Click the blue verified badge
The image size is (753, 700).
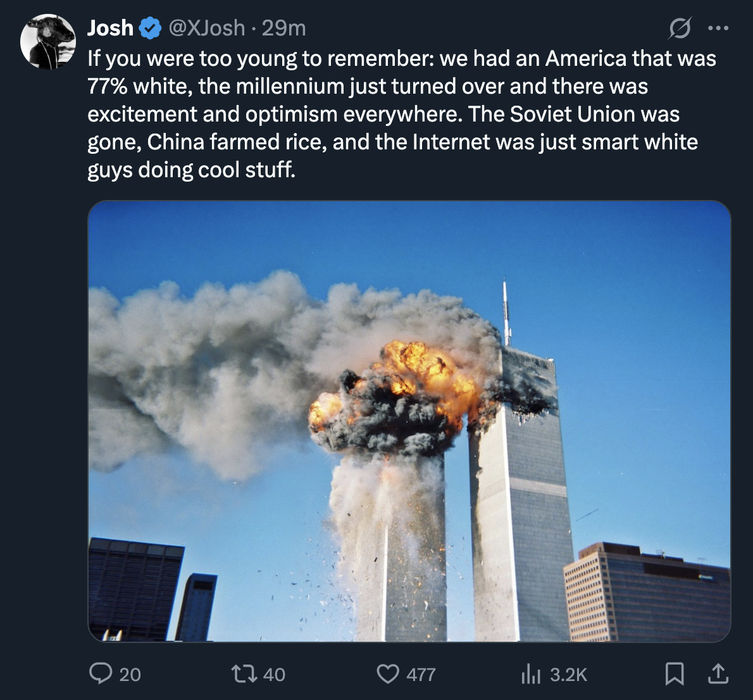(150, 28)
